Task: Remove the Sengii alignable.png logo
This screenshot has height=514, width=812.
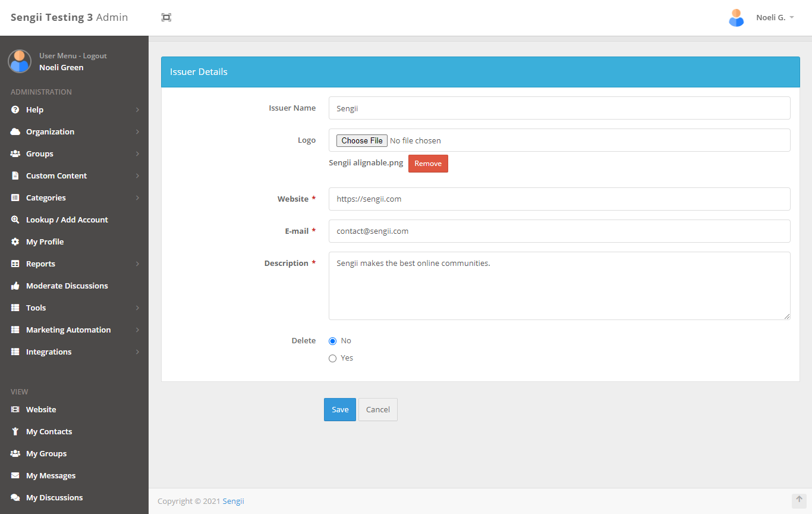Action: pyautogui.click(x=428, y=164)
